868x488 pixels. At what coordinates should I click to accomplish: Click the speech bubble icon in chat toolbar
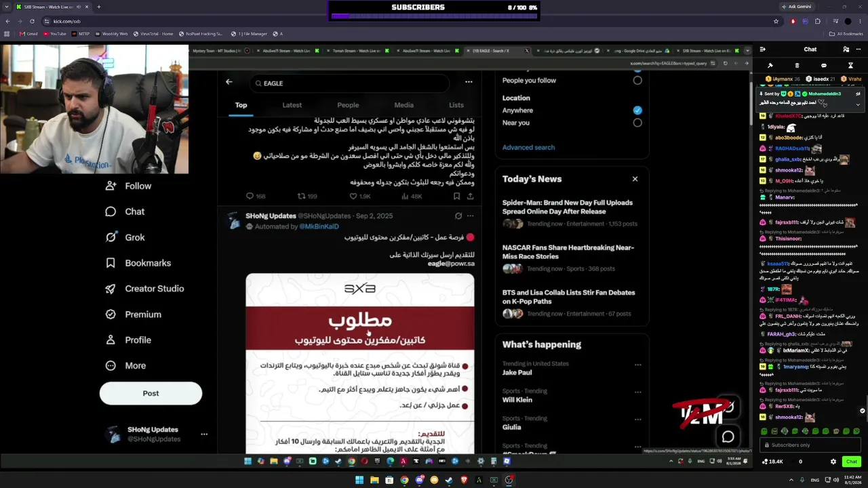click(823, 66)
